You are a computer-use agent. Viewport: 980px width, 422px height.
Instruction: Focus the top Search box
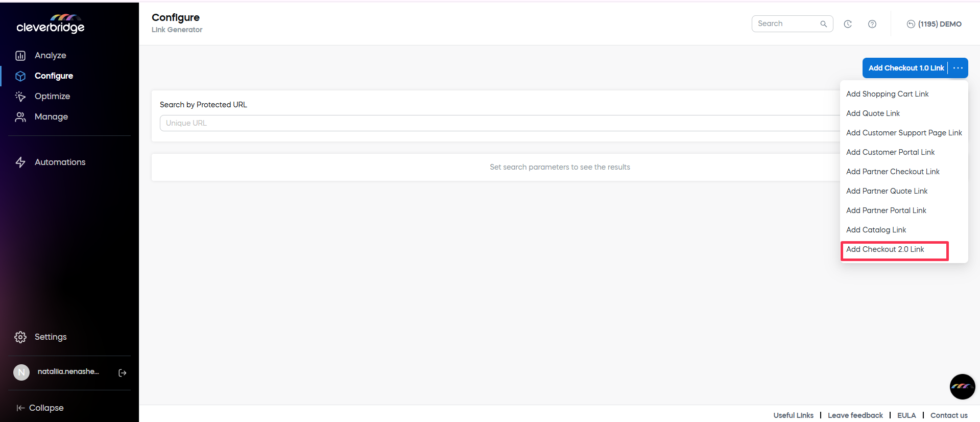(787, 24)
